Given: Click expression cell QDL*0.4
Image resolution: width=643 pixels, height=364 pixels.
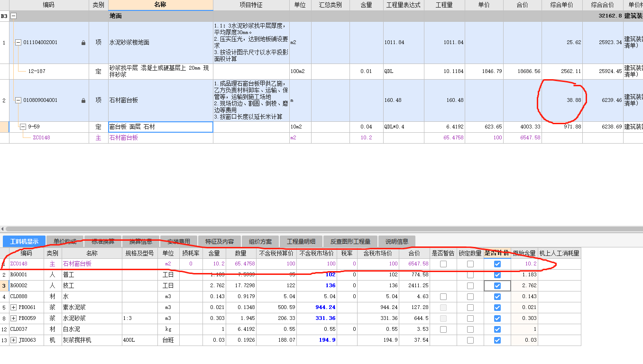Looking at the screenshot, I should click(x=404, y=127).
